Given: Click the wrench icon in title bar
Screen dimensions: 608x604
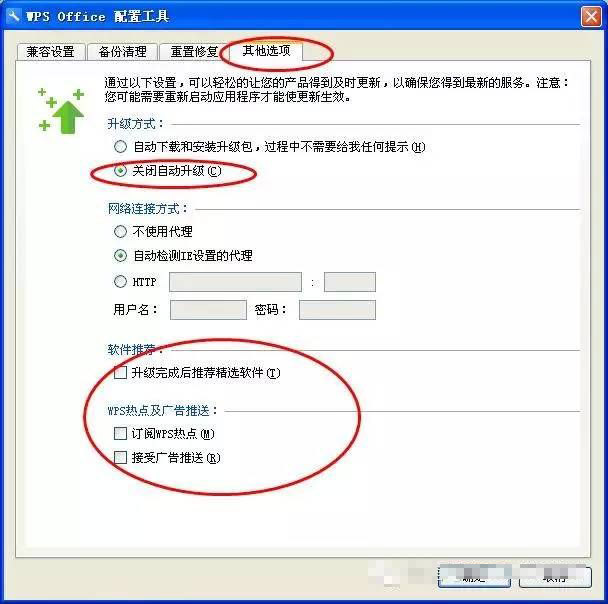Looking at the screenshot, I should tap(12, 16).
